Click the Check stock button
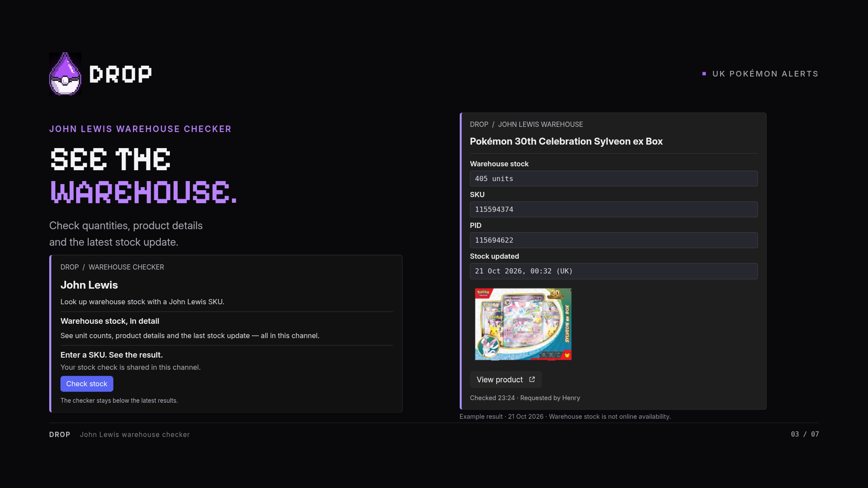 pyautogui.click(x=87, y=384)
